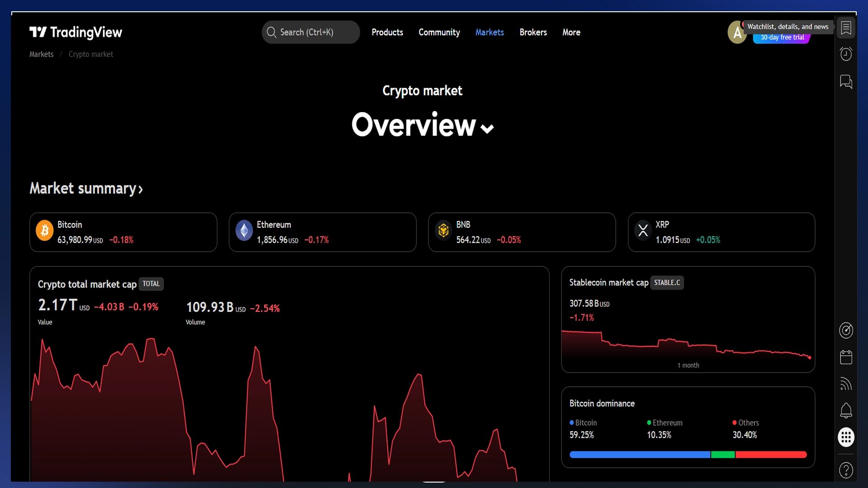Open the Chats icon in right sidebar
This screenshot has height=488, width=868.
846,82
